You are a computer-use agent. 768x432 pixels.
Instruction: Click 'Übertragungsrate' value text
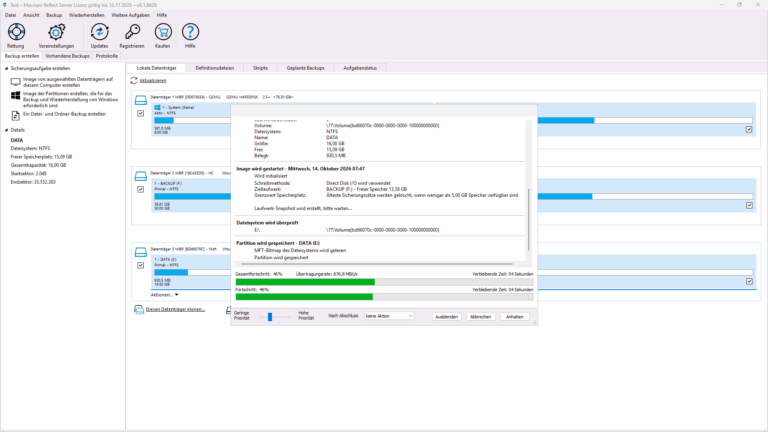[x=327, y=274]
